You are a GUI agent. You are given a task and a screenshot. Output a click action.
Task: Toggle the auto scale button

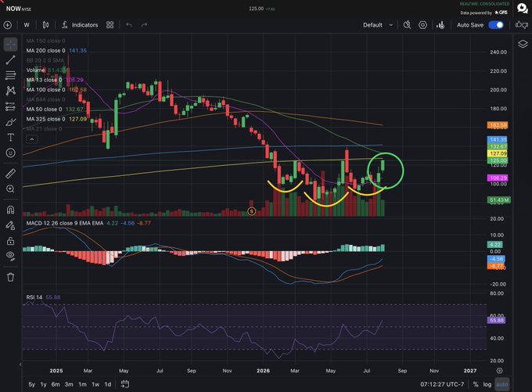[x=502, y=384]
